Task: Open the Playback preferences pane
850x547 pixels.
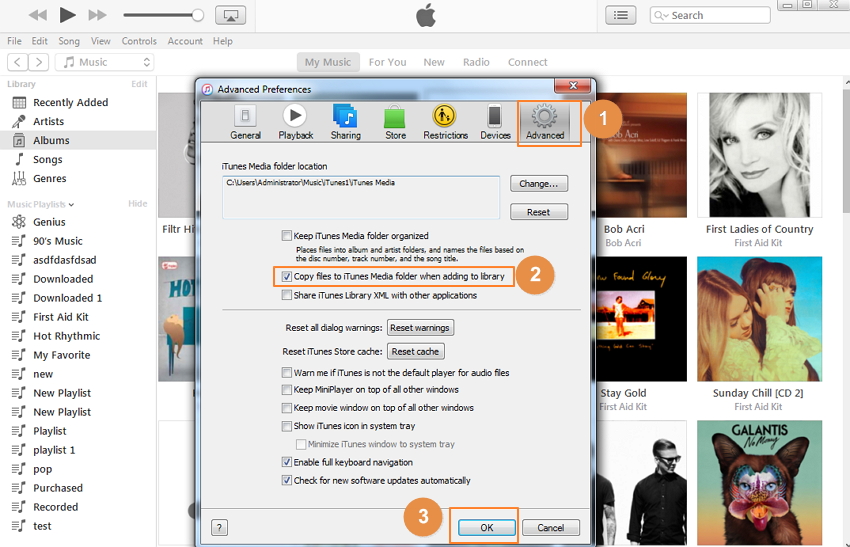Action: (295, 122)
